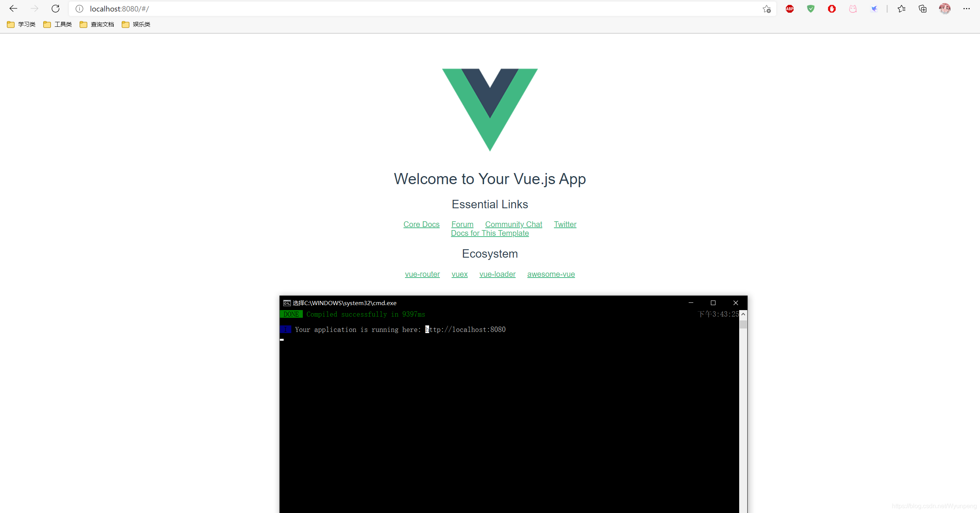Screen dimensions: 980x513
Task: Open the vuex ecosystem link
Action: point(459,274)
